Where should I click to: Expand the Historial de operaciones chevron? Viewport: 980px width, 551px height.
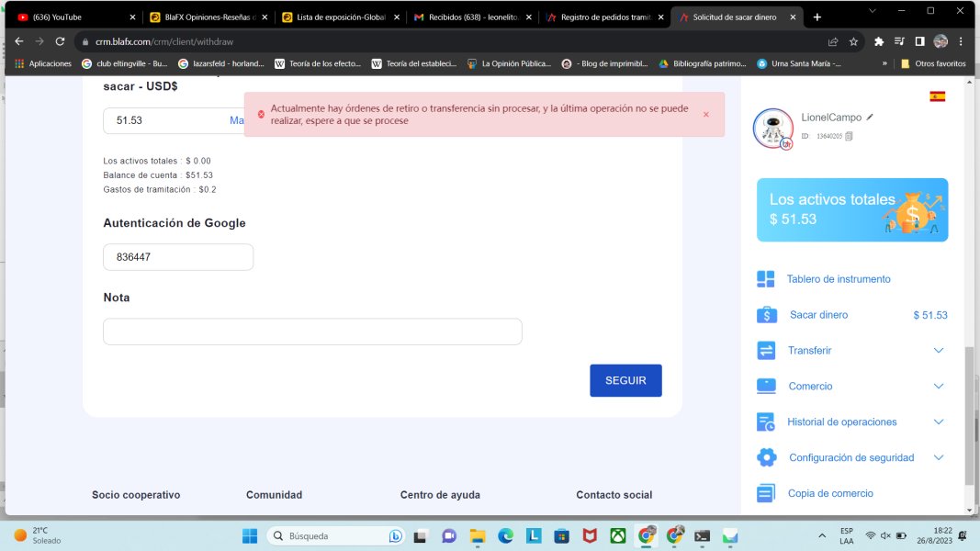pos(938,422)
